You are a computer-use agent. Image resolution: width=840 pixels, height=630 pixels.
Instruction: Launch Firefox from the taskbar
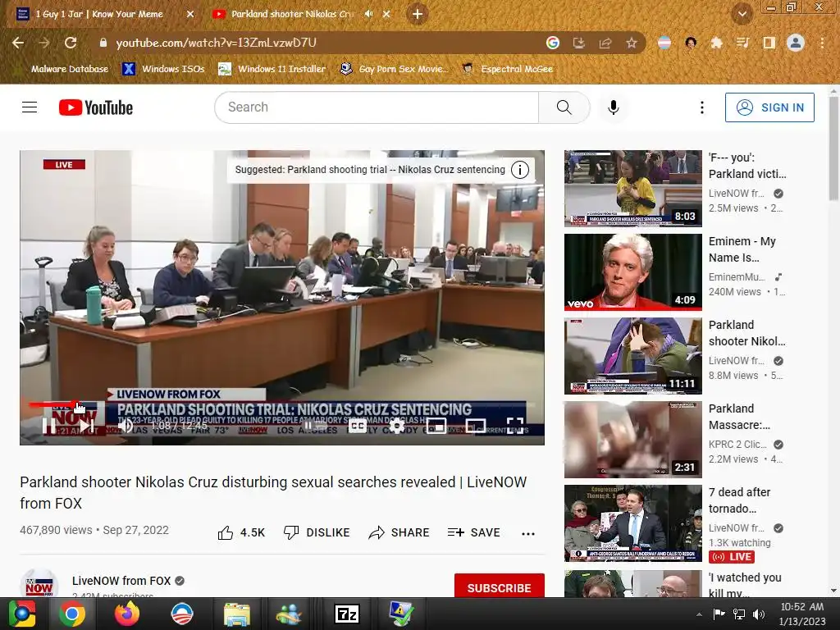coord(127,614)
